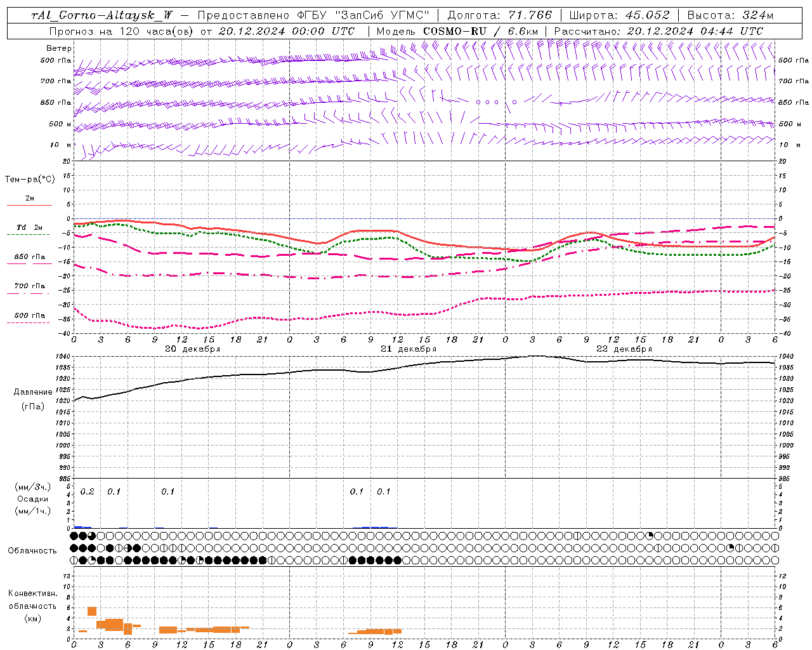The height and width of the screenshot is (650, 812).
Task: Click the (мм/1ч.) precipitation unit label
Action: 33,511
